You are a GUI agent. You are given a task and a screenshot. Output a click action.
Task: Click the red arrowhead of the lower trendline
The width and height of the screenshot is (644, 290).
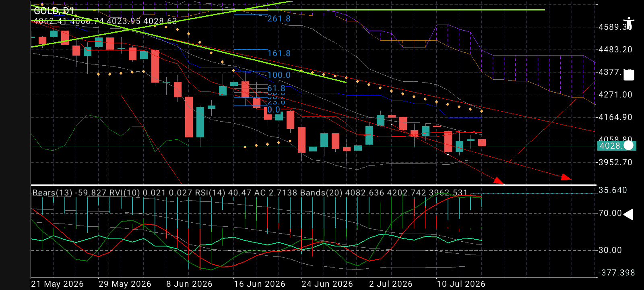[566, 177]
